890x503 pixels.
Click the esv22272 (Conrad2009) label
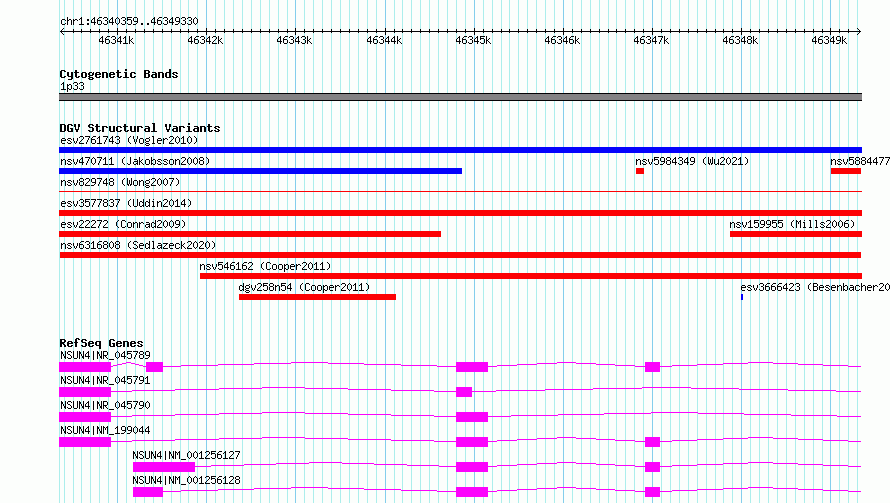click(123, 224)
